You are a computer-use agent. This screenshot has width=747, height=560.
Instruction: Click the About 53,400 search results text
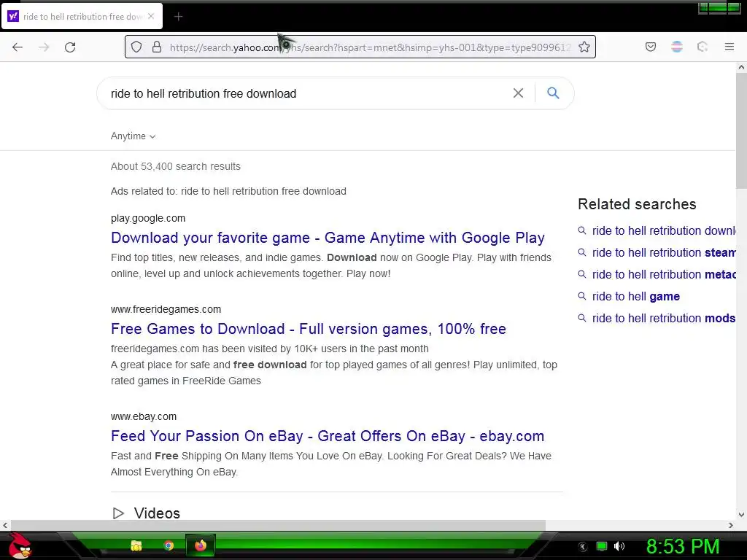pos(176,166)
